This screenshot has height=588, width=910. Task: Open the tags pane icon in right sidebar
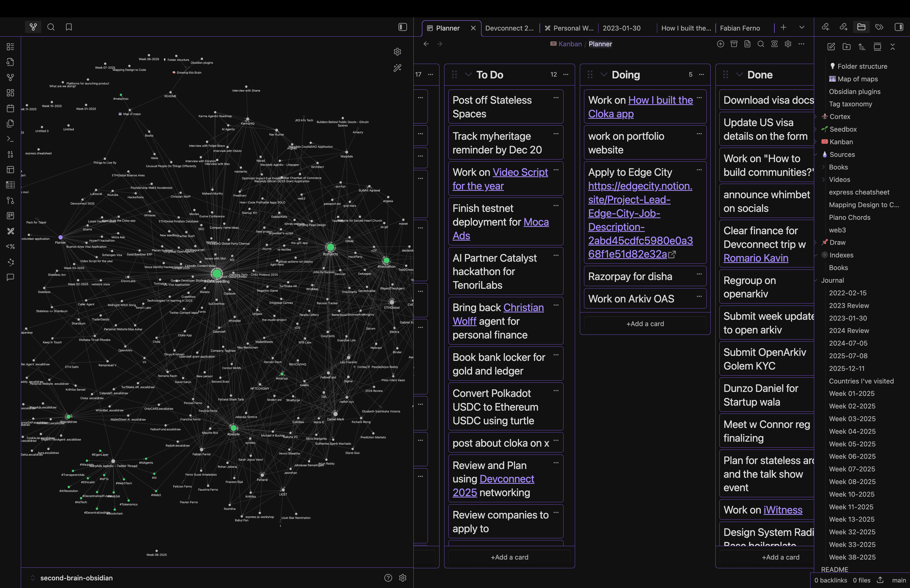tap(879, 27)
